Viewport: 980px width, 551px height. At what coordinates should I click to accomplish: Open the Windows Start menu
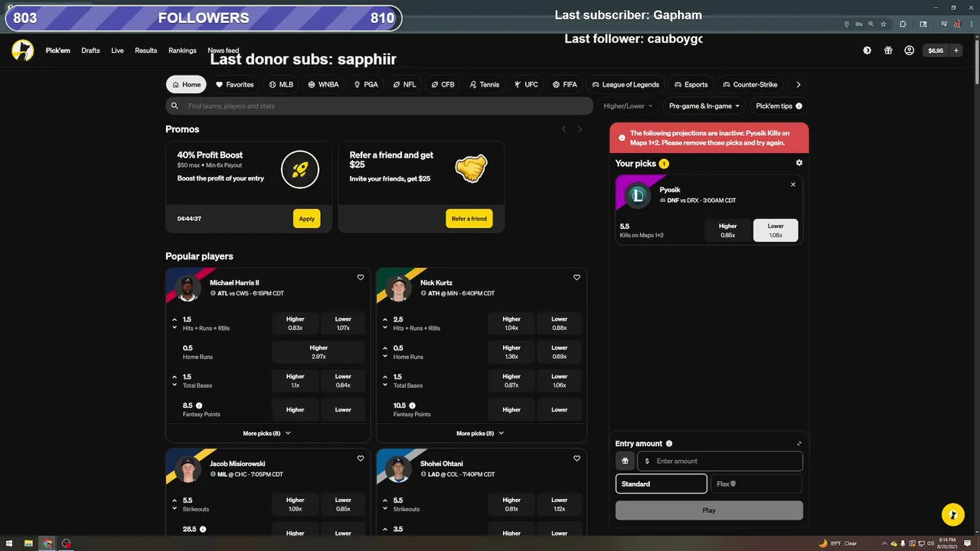pos(9,543)
